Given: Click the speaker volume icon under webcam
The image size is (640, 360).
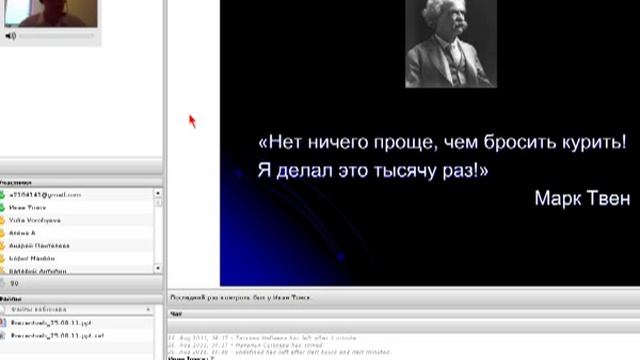Looking at the screenshot, I should (x=11, y=36).
